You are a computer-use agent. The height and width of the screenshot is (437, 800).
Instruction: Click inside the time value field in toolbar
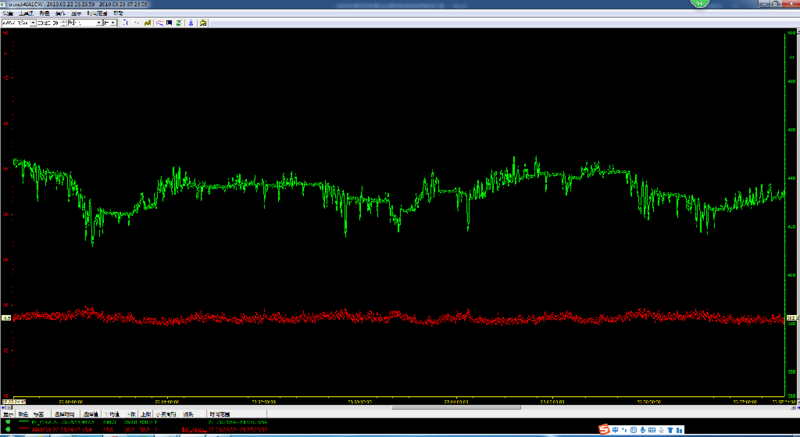click(x=49, y=23)
